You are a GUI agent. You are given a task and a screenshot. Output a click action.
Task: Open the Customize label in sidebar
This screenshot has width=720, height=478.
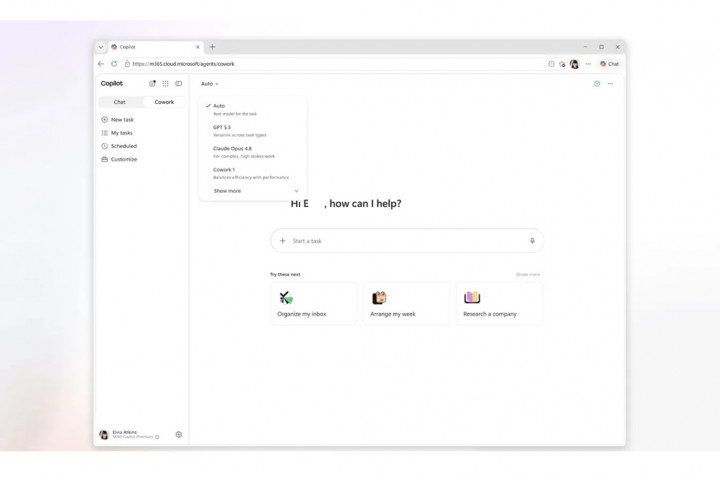[x=124, y=159]
